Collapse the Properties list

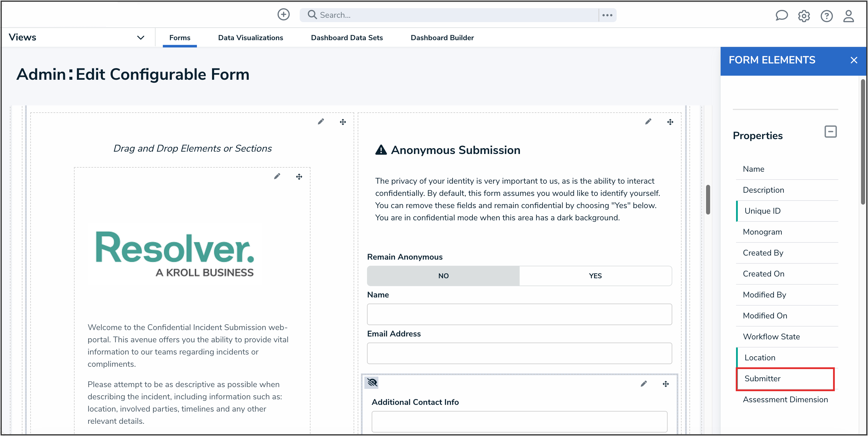(831, 132)
